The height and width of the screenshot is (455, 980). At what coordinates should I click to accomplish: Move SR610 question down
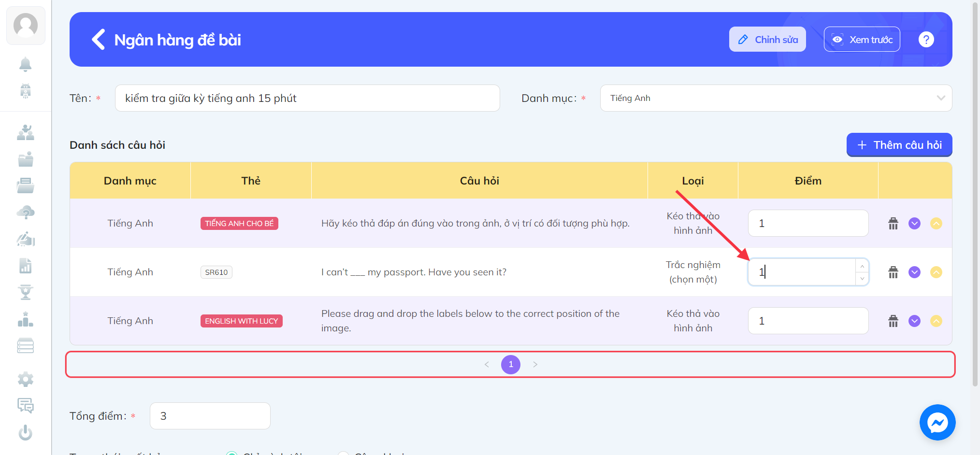coord(914,272)
